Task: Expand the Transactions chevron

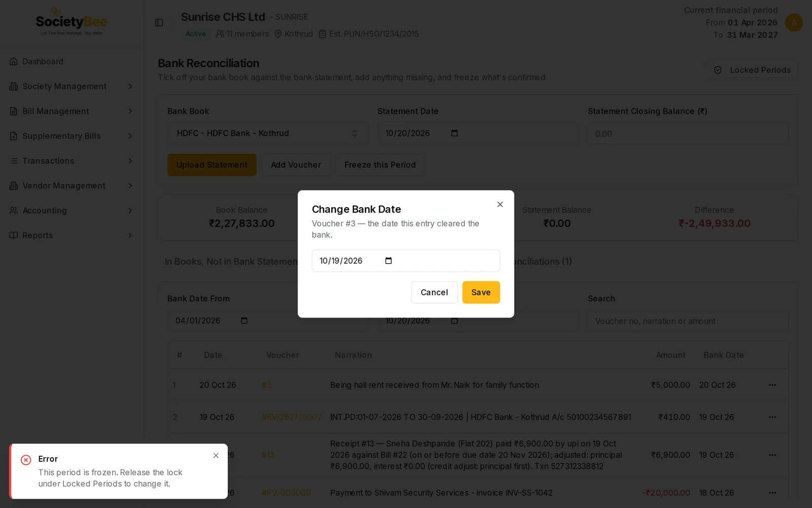Action: point(130,161)
